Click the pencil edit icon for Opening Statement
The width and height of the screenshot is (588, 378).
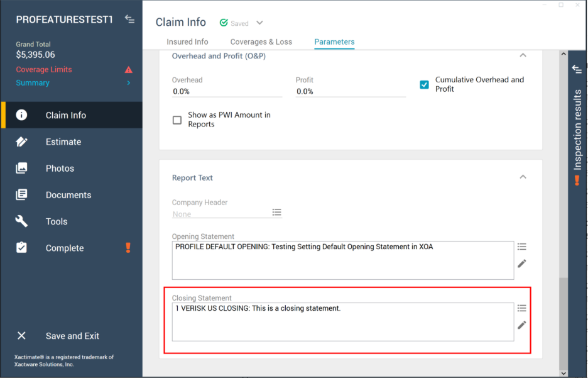coord(521,264)
